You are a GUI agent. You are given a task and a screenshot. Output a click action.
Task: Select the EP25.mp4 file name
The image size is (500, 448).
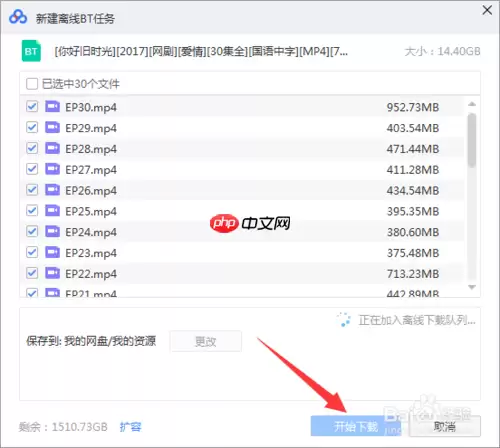pos(91,212)
